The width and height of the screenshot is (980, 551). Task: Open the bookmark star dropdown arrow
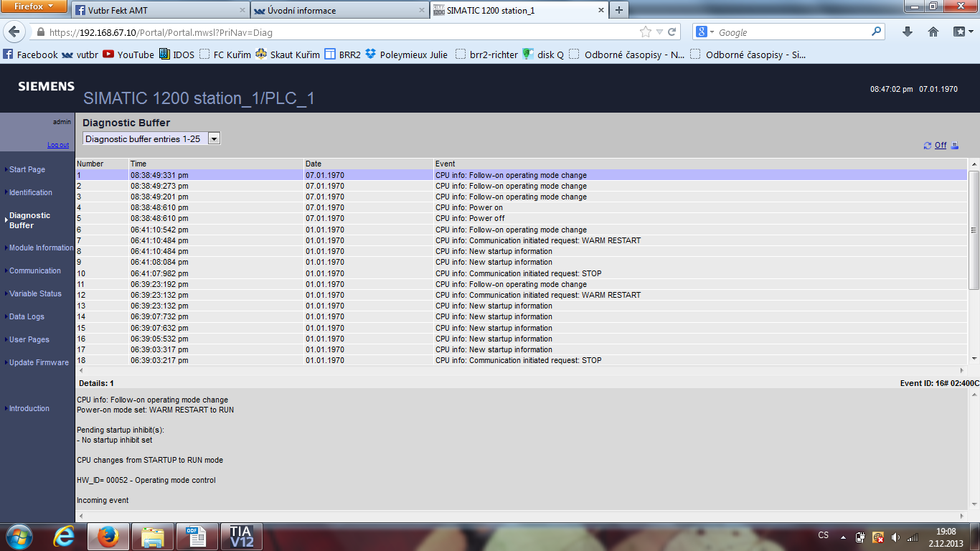(x=660, y=32)
